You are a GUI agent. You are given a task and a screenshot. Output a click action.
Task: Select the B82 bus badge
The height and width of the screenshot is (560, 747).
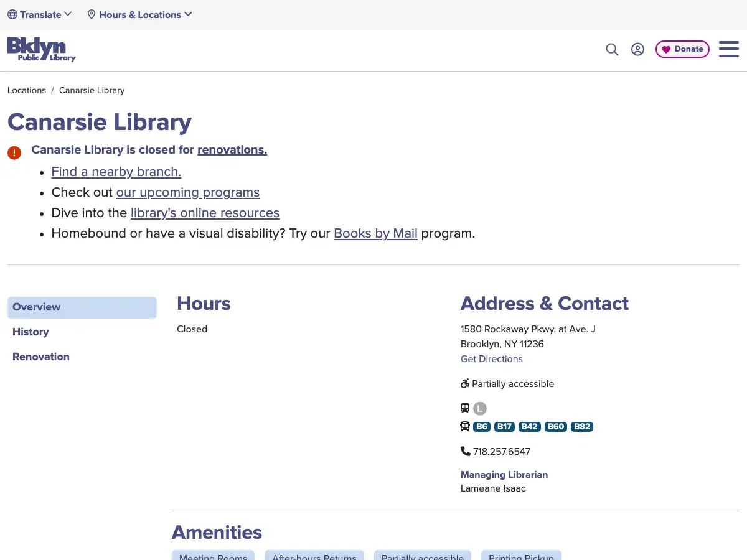(582, 427)
